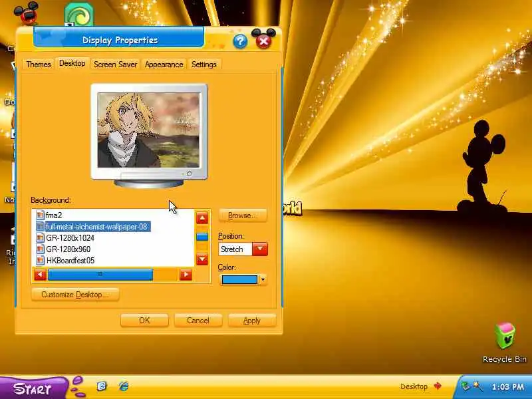Open the green swirl desktop icon

[x=78, y=14]
